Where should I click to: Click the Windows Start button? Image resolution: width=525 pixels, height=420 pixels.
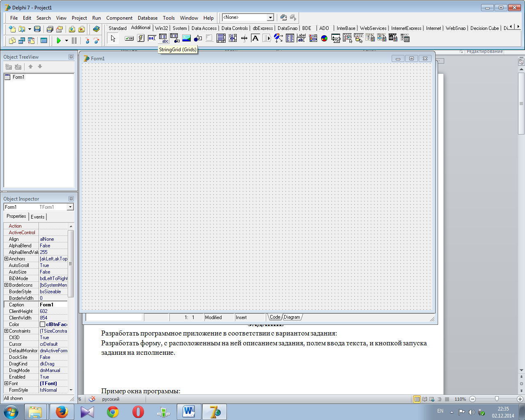click(11, 411)
